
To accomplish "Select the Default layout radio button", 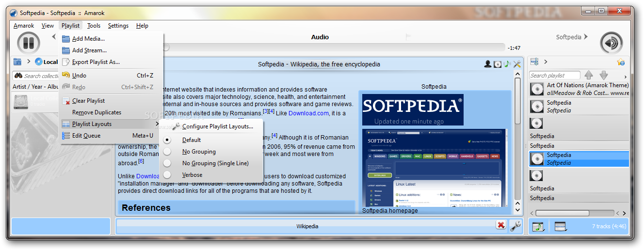I will point(167,140).
